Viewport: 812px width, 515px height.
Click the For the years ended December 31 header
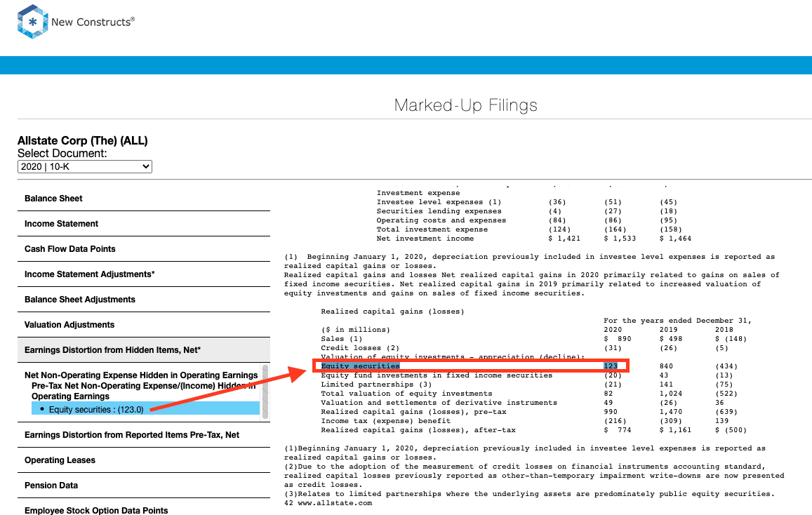tap(678, 321)
